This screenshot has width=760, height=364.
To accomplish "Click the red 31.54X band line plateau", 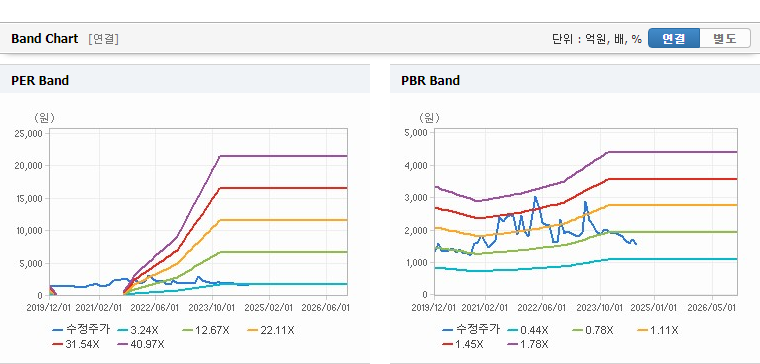I will coord(284,188).
